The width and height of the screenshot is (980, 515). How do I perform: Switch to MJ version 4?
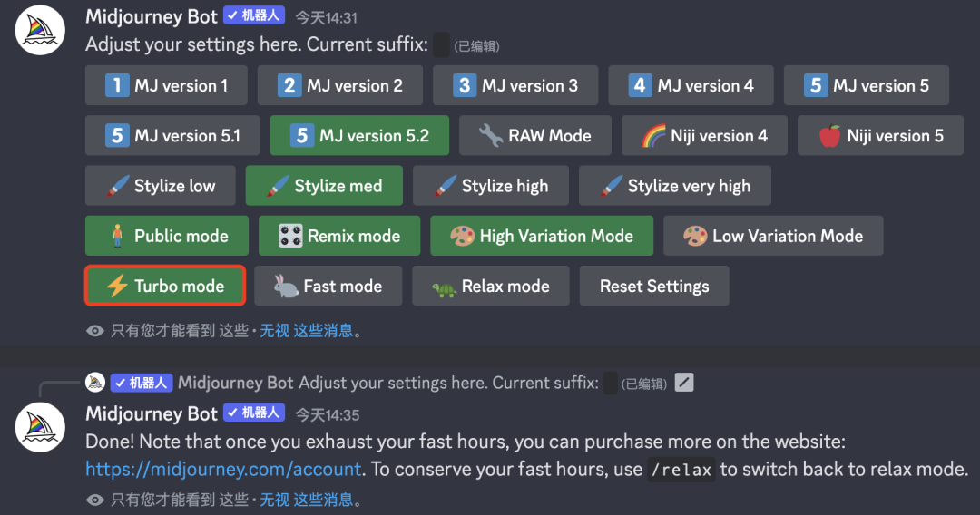click(691, 85)
